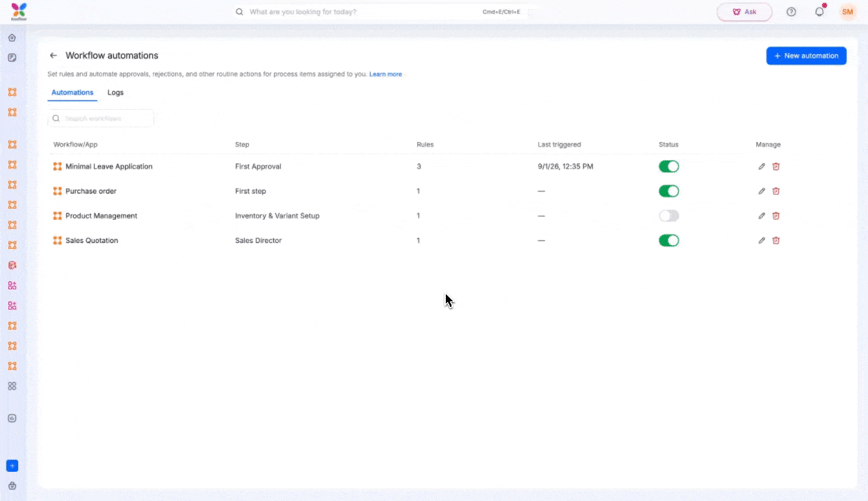This screenshot has height=501, width=868.
Task: Create a New automation
Action: [806, 56]
